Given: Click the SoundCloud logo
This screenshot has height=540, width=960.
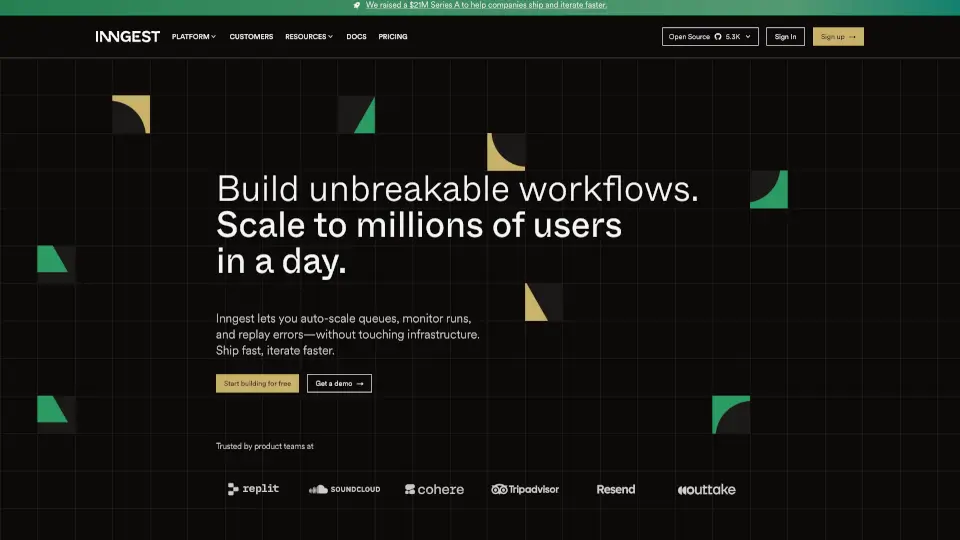Looking at the screenshot, I should point(344,489).
